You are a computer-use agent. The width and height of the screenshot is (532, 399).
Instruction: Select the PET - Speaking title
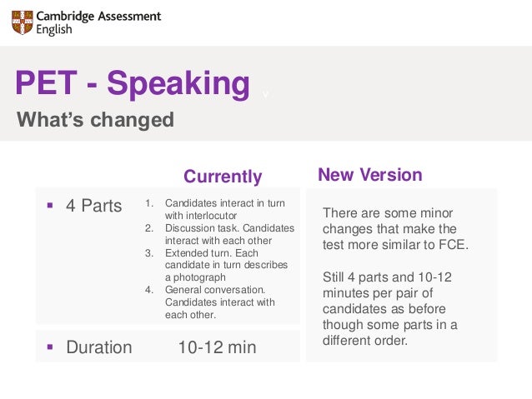pos(133,83)
